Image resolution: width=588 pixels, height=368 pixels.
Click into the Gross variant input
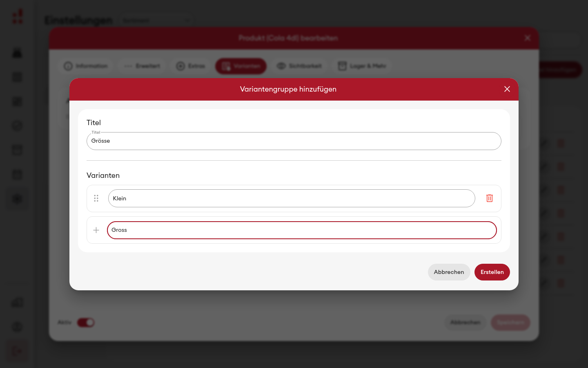coord(302,230)
